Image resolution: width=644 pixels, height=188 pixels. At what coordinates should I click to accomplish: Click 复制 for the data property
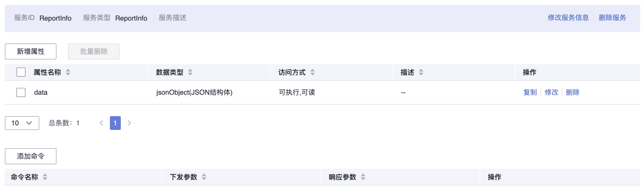coord(530,92)
